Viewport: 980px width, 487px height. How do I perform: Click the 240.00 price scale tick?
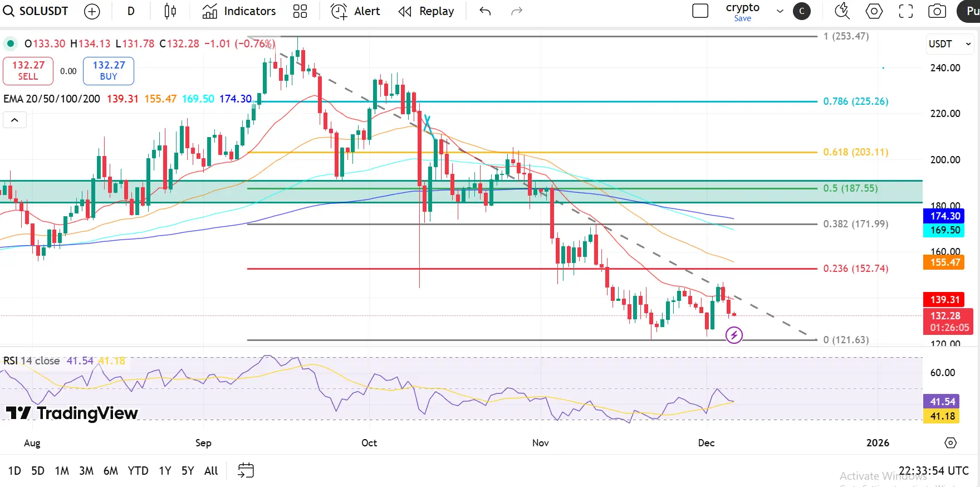tap(945, 68)
